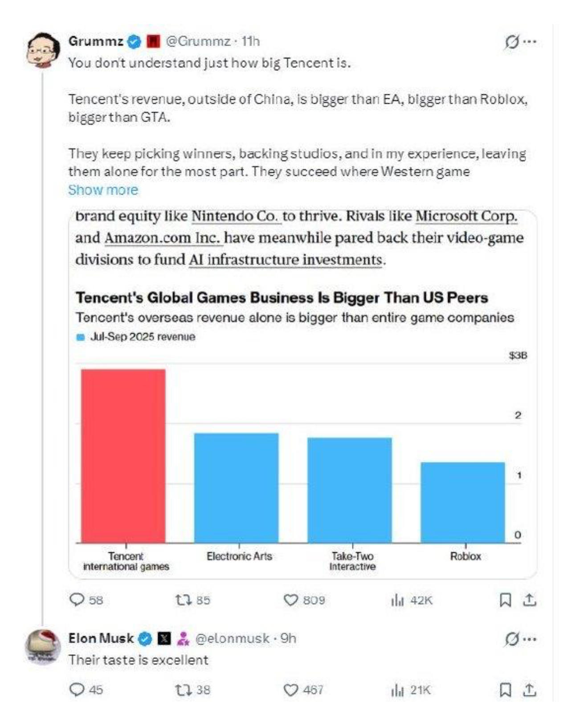Share Grummz's post
The width and height of the screenshot is (588, 727).
point(529,600)
